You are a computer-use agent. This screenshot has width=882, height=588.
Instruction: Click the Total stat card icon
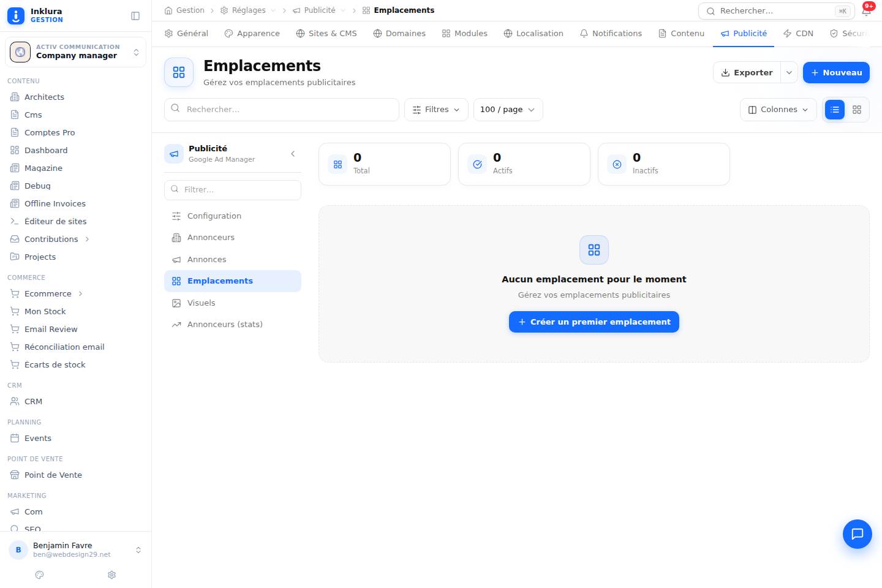[x=337, y=164]
